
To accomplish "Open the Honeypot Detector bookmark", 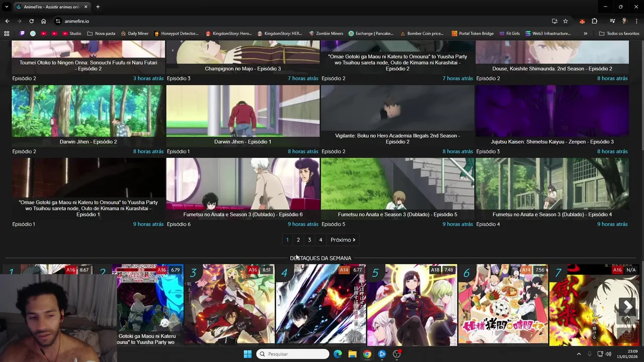I will tap(176, 34).
